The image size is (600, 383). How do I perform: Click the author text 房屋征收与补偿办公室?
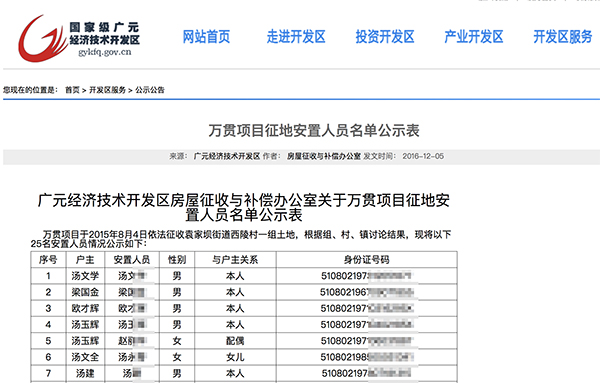point(324,156)
